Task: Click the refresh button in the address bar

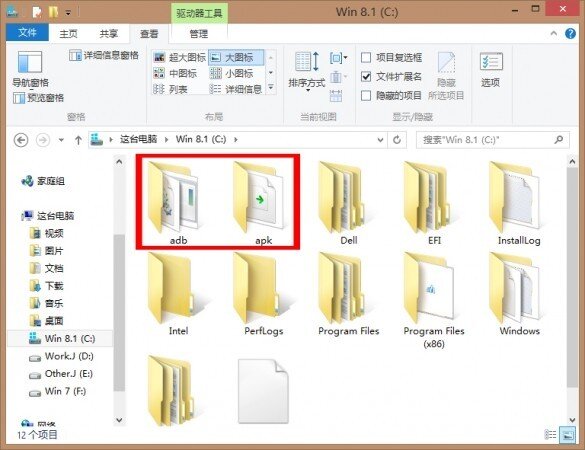Action: pos(397,140)
